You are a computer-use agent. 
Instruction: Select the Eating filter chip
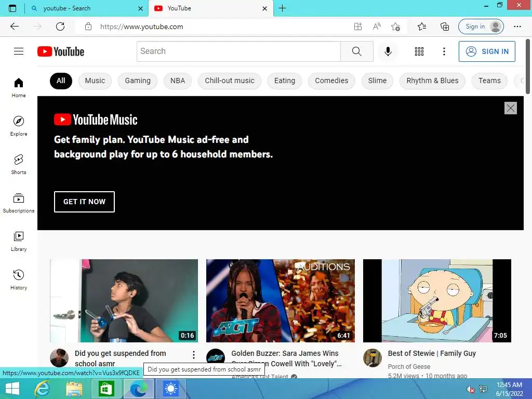[x=285, y=81]
